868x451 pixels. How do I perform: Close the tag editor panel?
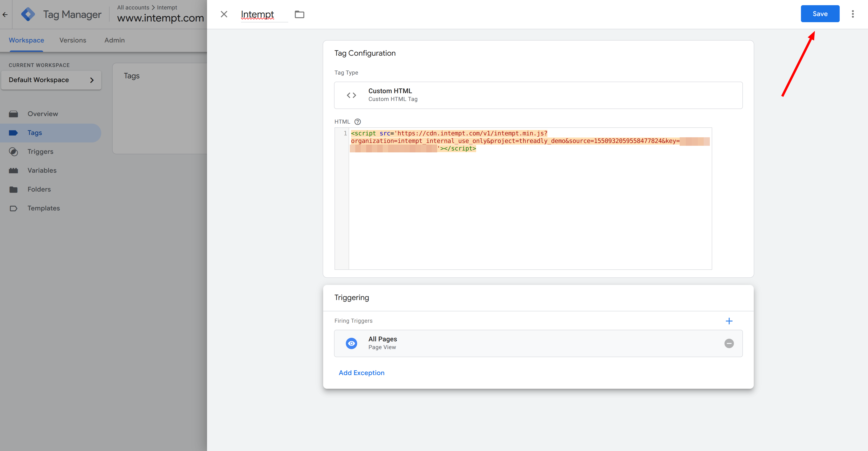tap(224, 14)
